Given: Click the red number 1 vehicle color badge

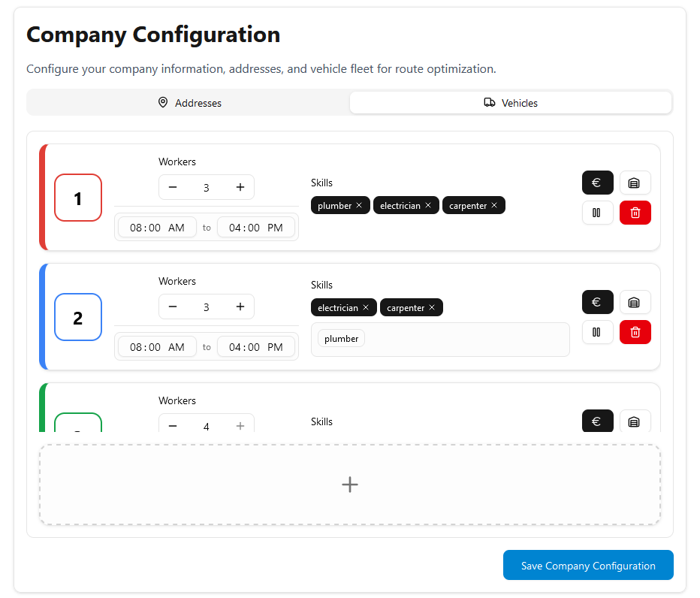Looking at the screenshot, I should click(x=78, y=198).
